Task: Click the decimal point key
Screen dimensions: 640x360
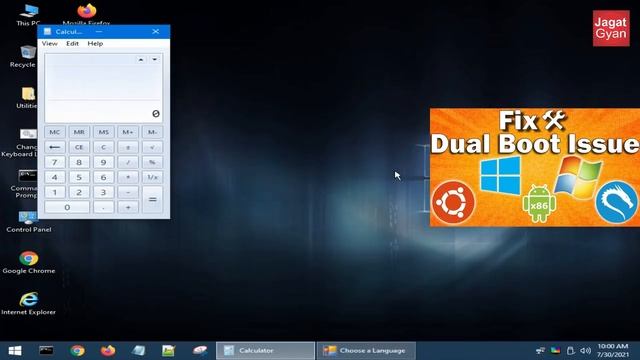Action: coord(104,207)
